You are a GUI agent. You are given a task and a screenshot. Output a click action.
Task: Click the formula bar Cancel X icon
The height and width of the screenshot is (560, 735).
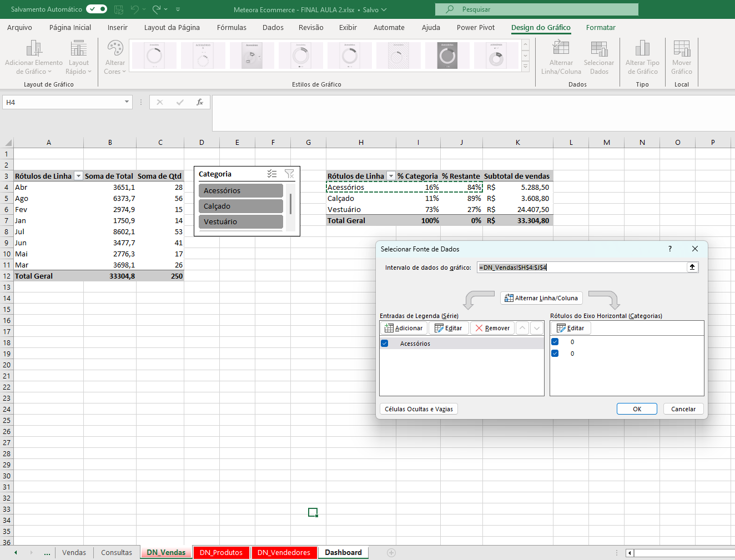tap(160, 102)
